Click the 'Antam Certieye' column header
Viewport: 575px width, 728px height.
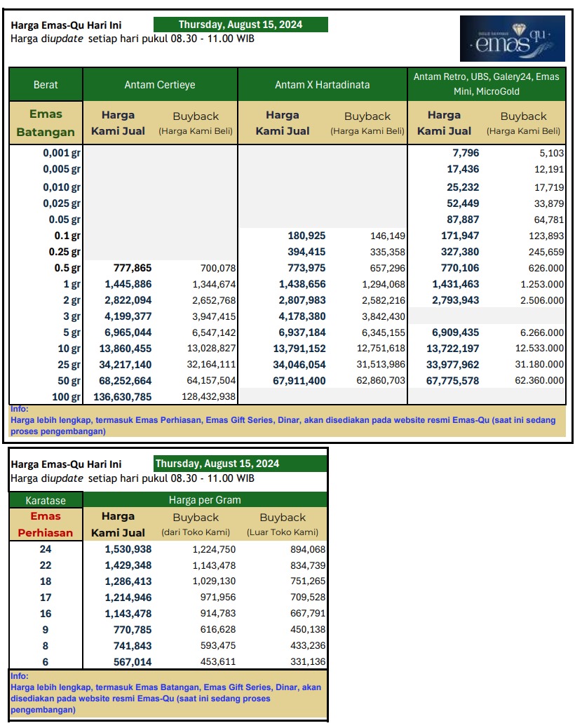point(160,84)
